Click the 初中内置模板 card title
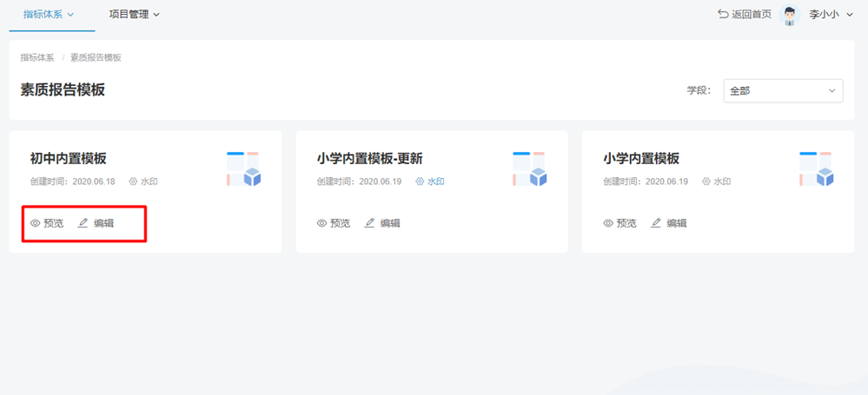Viewport: 868px width, 395px height. coord(68,159)
